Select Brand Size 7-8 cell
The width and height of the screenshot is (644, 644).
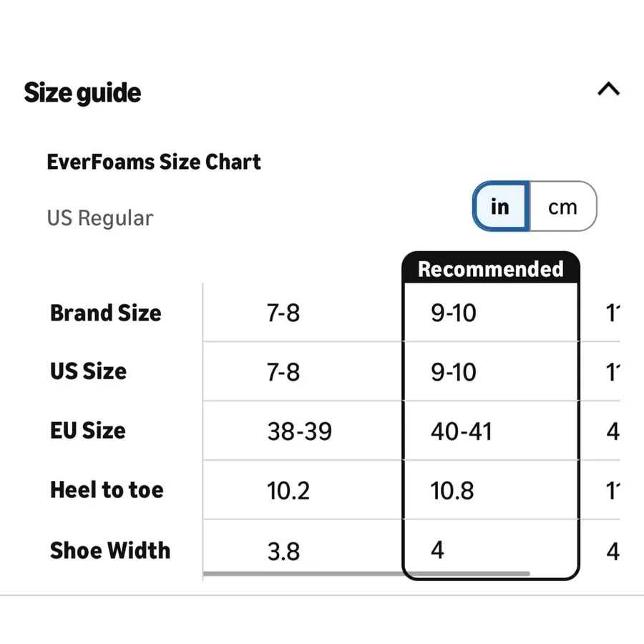(x=283, y=313)
